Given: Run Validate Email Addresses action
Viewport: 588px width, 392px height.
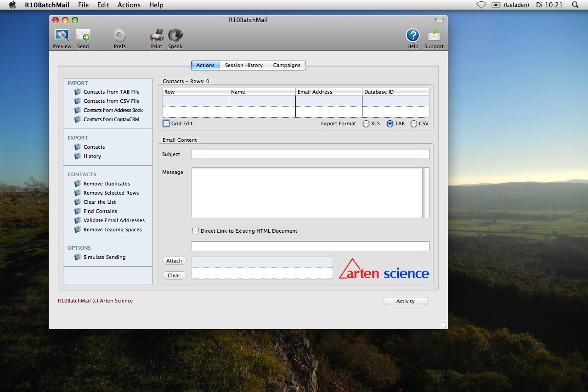Looking at the screenshot, I should coord(114,220).
